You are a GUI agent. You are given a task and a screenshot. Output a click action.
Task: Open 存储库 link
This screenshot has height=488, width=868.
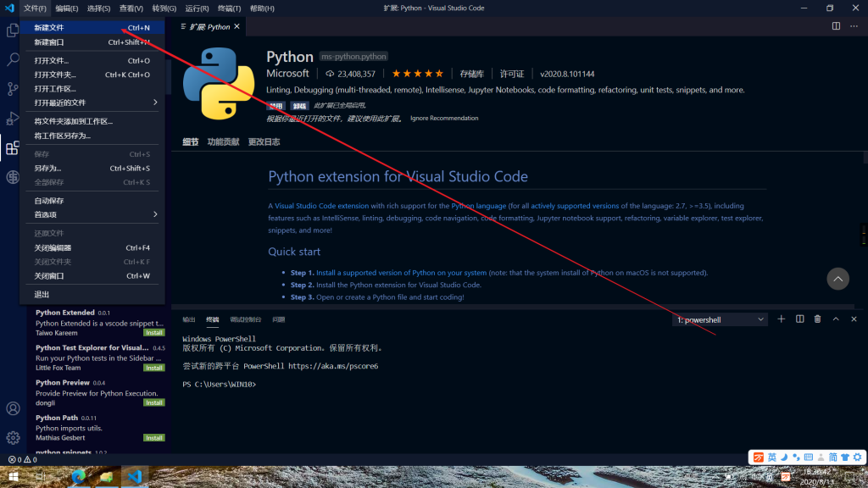tap(471, 74)
